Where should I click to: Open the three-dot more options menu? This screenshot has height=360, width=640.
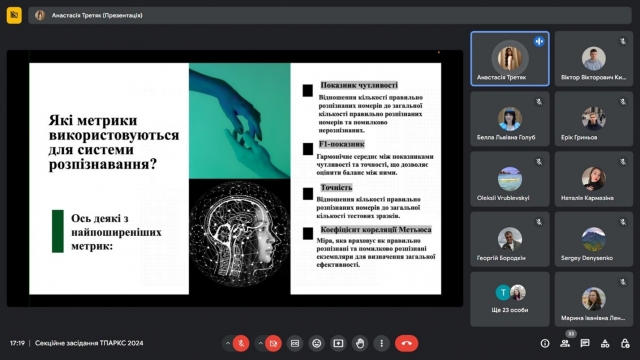(381, 343)
